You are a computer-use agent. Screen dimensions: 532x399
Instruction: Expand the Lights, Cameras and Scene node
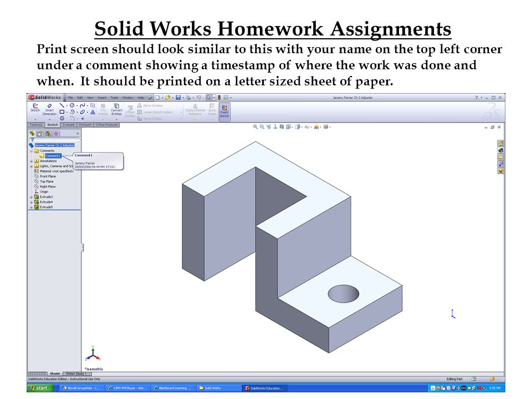[31, 166]
